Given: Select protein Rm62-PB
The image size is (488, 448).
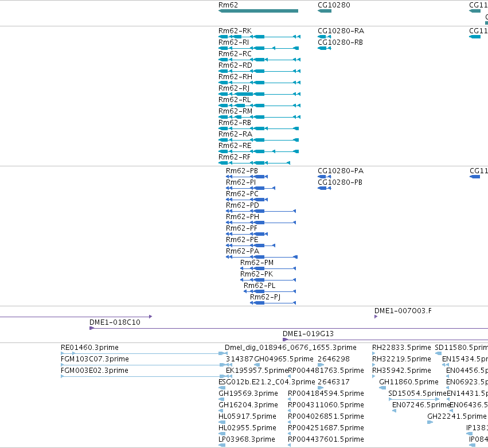Looking at the screenshot, I should point(247,177).
